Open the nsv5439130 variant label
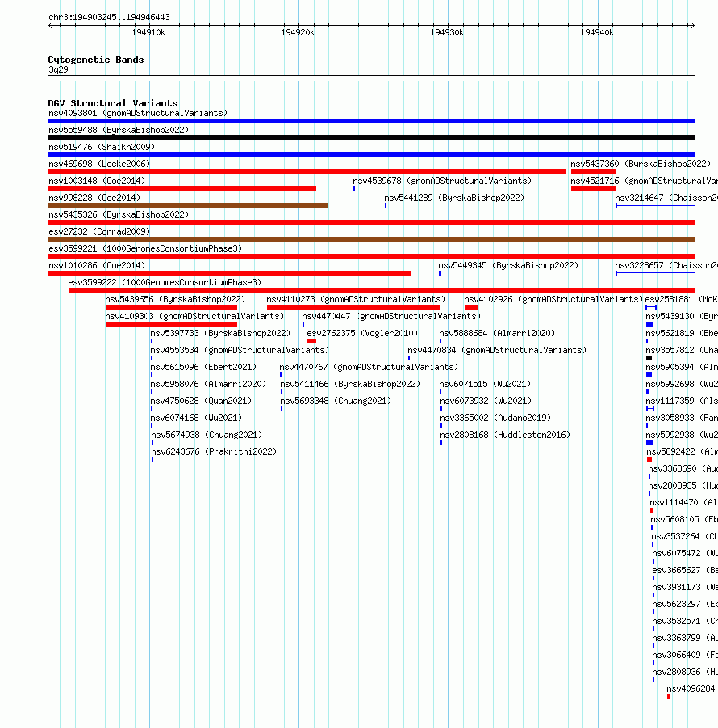This screenshot has height=728, width=718. click(x=682, y=317)
